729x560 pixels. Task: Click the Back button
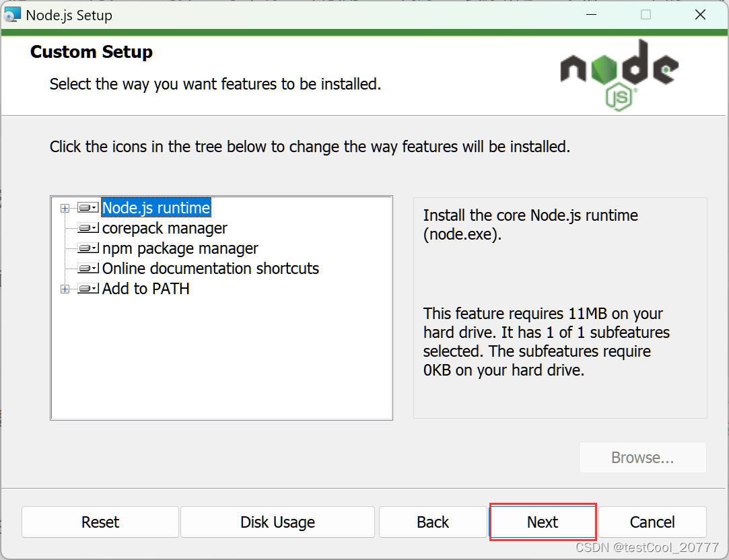coord(433,522)
